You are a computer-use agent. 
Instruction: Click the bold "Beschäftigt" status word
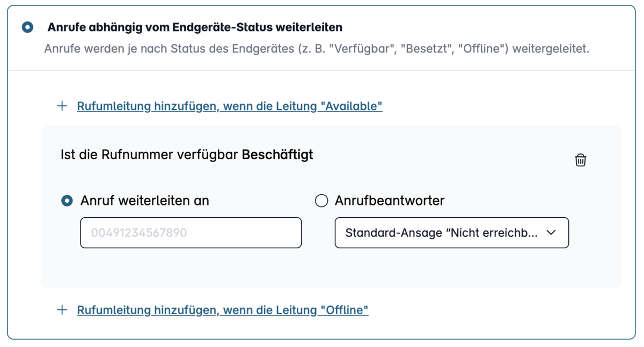[x=277, y=155]
